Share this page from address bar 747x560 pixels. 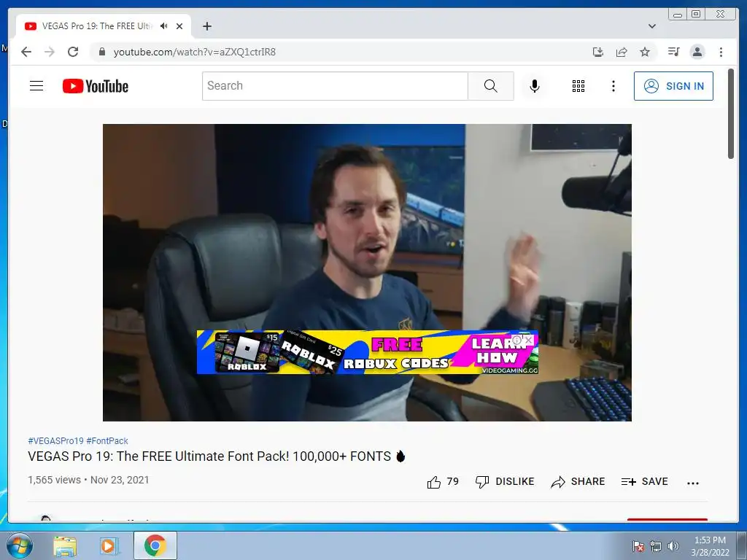coord(622,52)
